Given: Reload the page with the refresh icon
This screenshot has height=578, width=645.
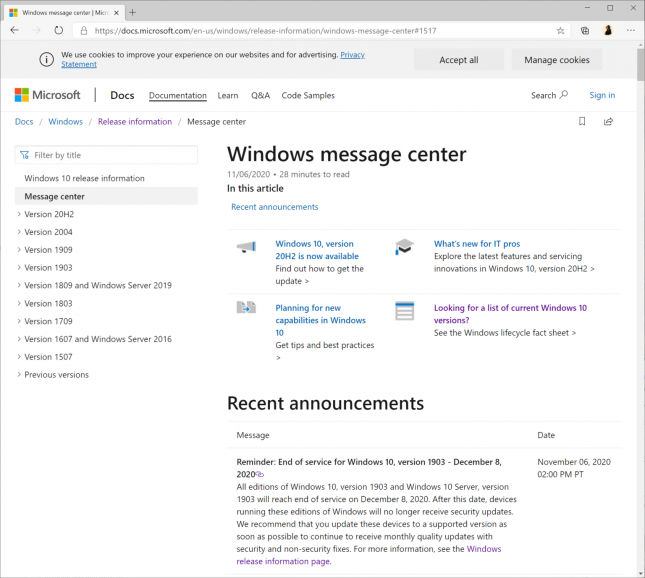Looking at the screenshot, I should pyautogui.click(x=59, y=30).
